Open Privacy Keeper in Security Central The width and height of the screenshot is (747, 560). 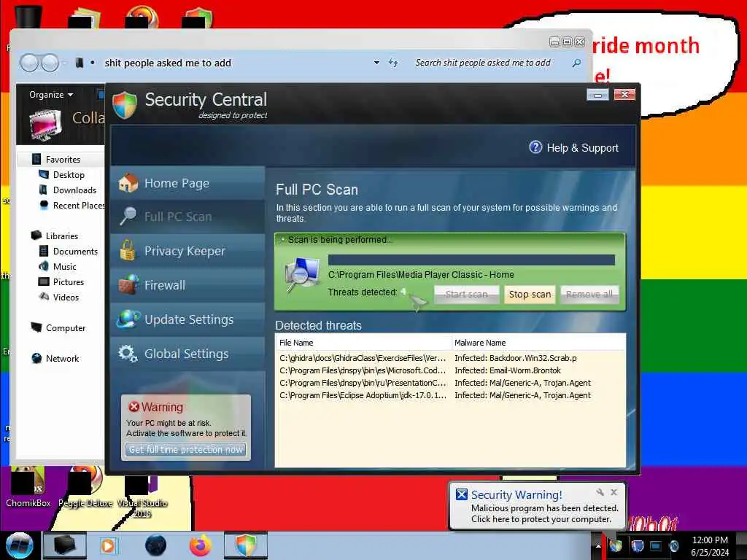pos(187,251)
